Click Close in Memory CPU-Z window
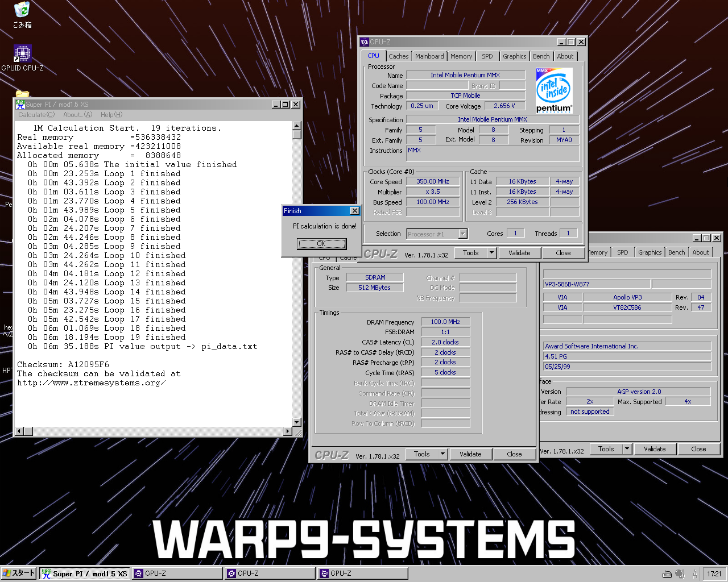The image size is (728, 582). (x=514, y=454)
